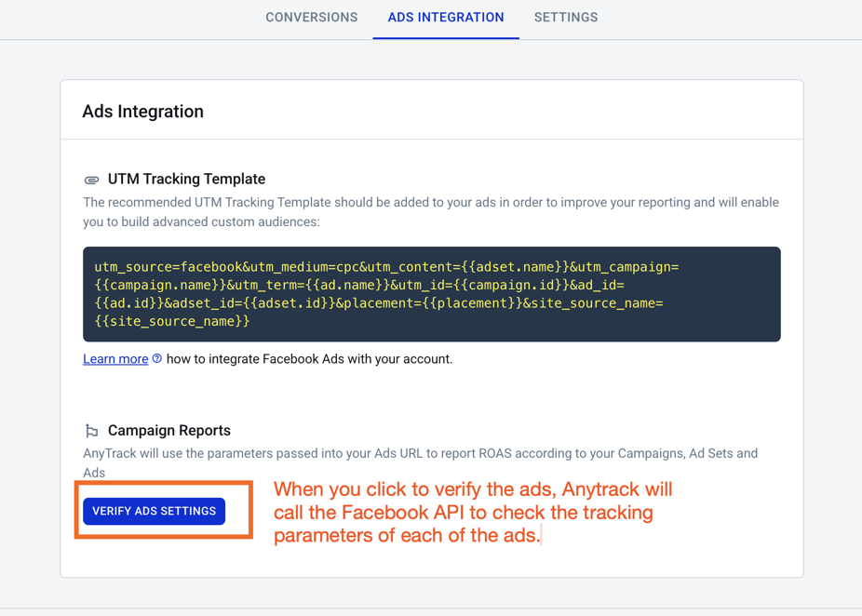This screenshot has height=616, width=862.
Task: Click the recommended UTM Tracking Template description
Action: click(431, 212)
